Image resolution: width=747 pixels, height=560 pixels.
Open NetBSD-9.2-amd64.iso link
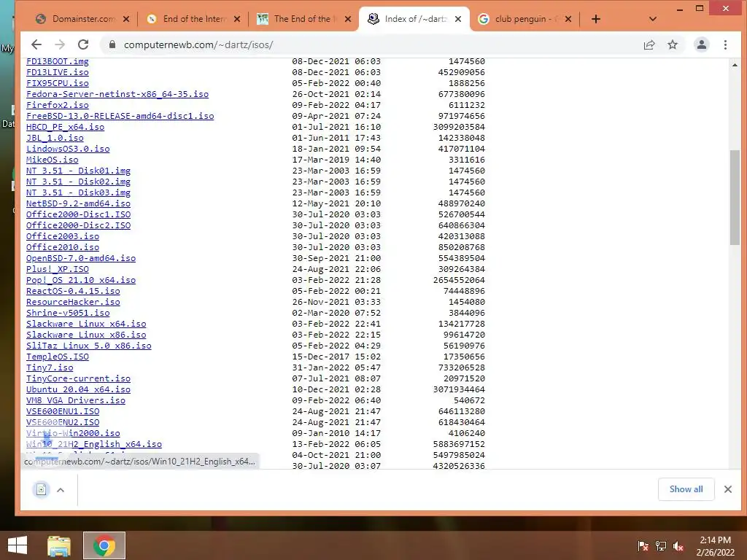(78, 204)
